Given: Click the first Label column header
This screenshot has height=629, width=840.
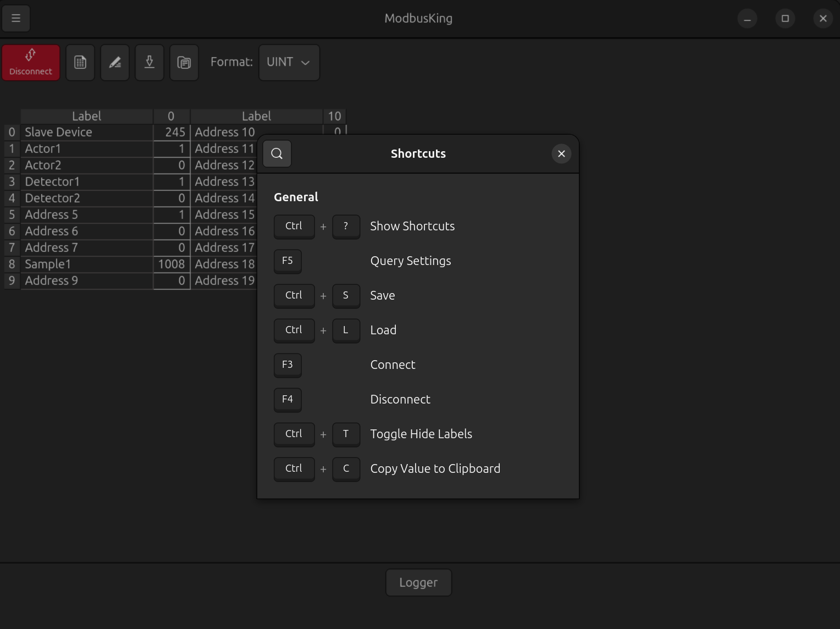Looking at the screenshot, I should coord(87,117).
